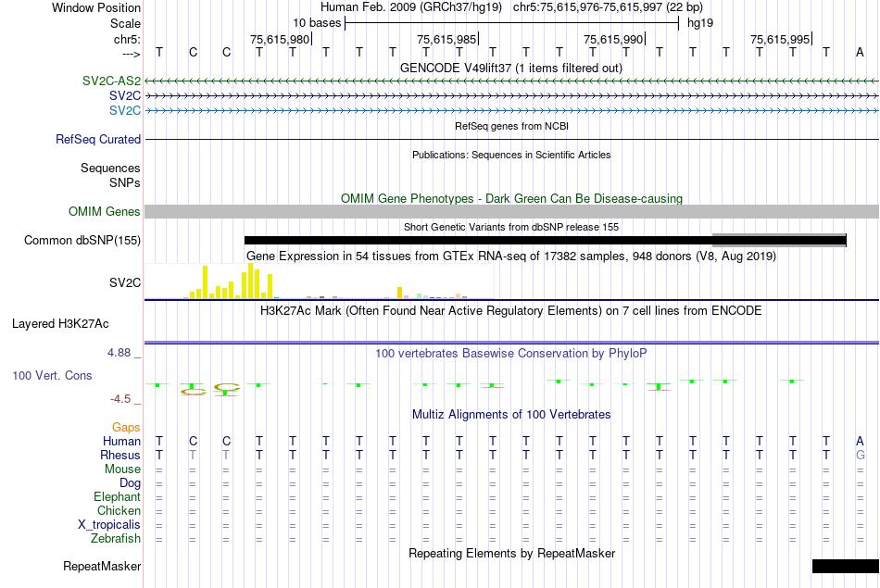Click the 4.88 PhyloP maximum value
Image resolution: width=880 pixels, height=588 pixels.
point(119,353)
